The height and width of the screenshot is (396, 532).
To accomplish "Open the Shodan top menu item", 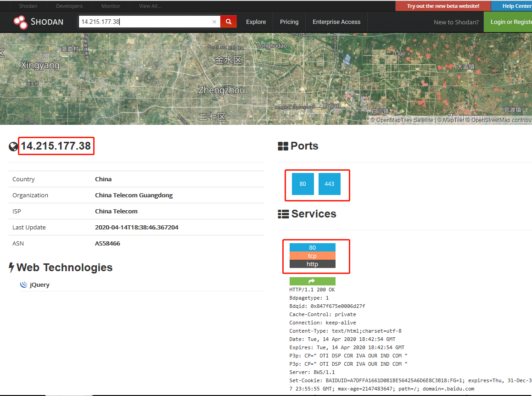I will (x=28, y=6).
